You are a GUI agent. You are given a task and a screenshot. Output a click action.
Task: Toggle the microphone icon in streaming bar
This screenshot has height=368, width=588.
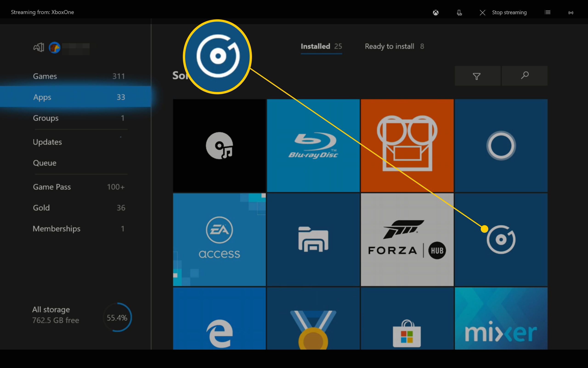coord(459,12)
